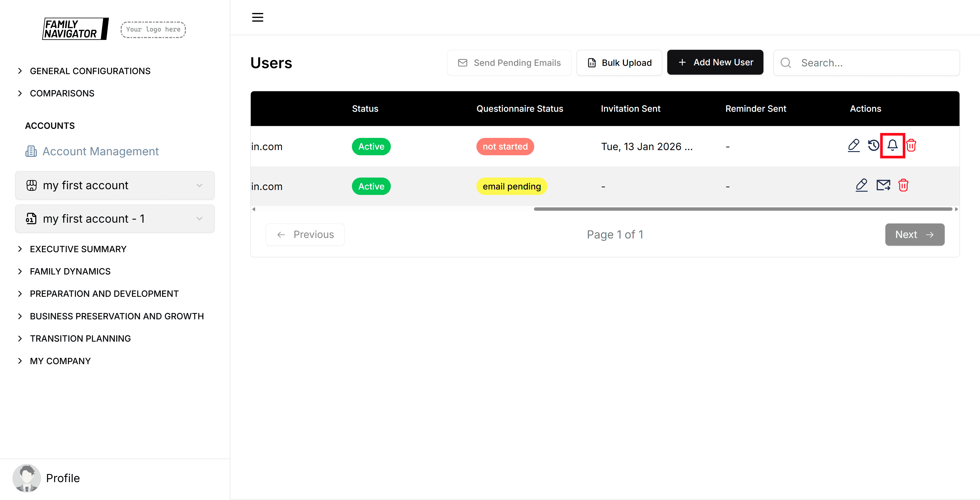Delete first user with trash icon
This screenshot has height=500, width=980.
click(911, 145)
